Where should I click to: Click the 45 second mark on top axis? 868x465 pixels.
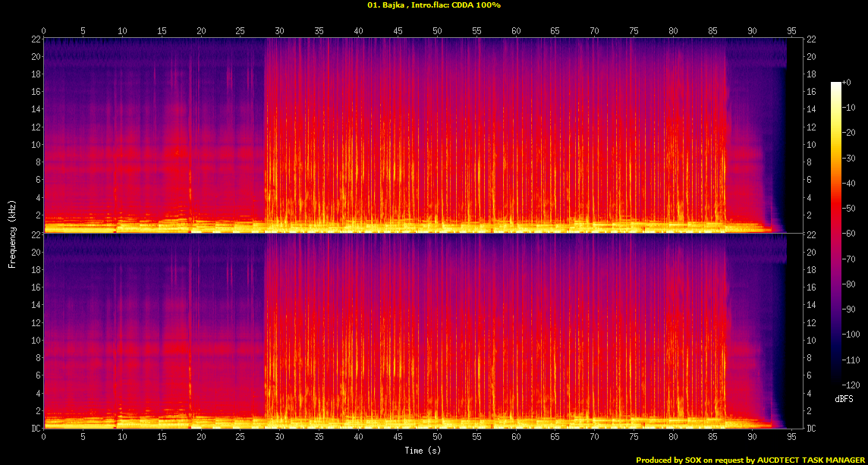click(398, 32)
